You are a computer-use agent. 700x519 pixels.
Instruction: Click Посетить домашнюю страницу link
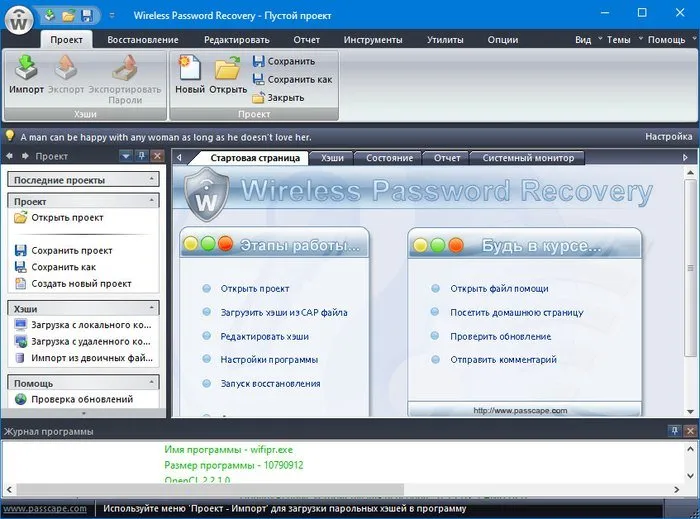point(517,313)
